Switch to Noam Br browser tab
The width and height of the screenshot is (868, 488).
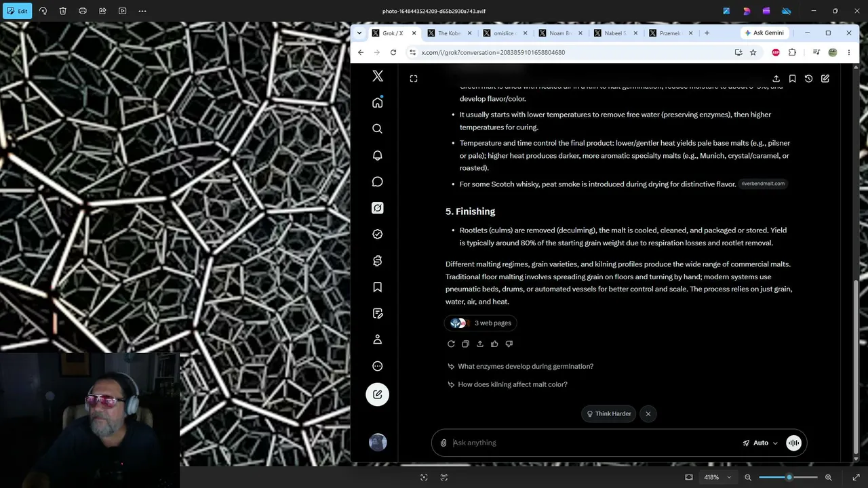(x=559, y=33)
